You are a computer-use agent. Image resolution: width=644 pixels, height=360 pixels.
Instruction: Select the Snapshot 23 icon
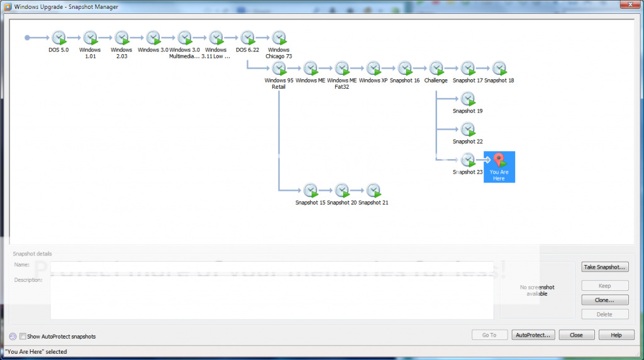[x=467, y=160]
